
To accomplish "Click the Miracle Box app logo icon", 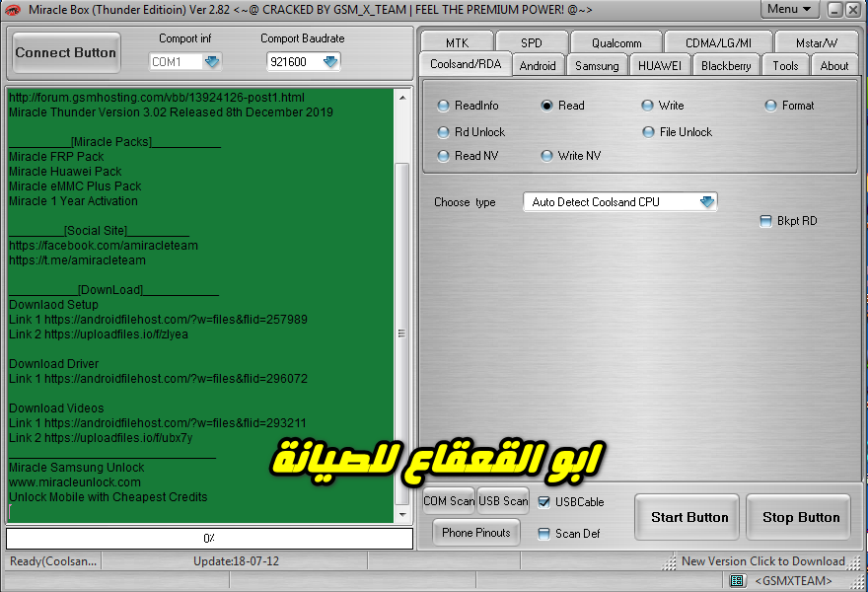I will tap(12, 10).
